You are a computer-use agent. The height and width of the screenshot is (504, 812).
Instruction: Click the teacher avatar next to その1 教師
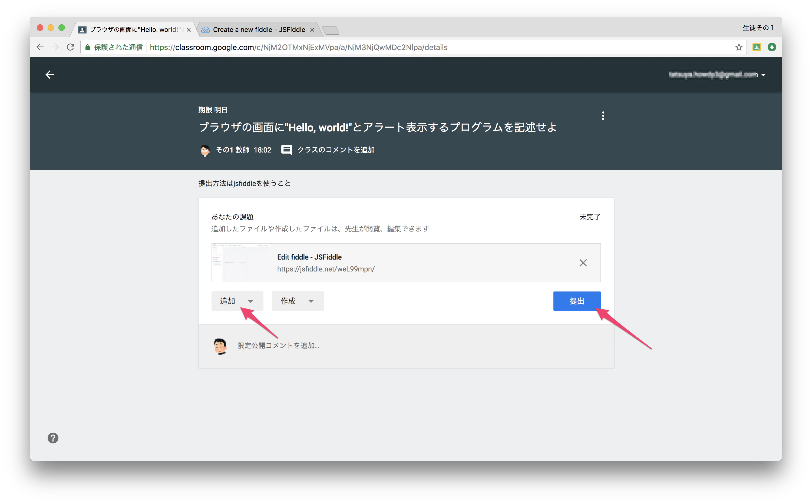pos(205,150)
